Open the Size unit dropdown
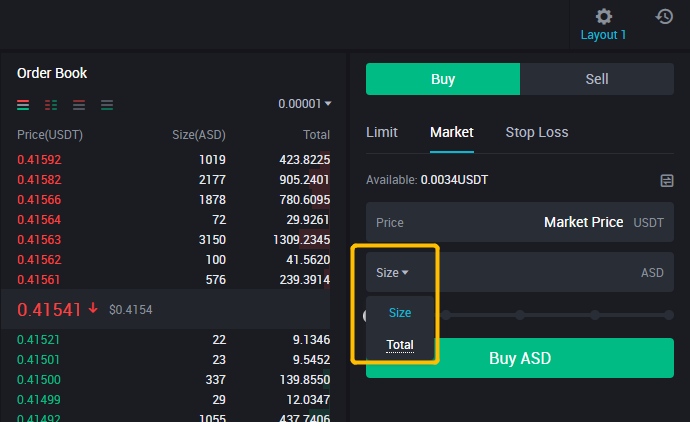Viewport: 690px width, 422px height. pyautogui.click(x=392, y=272)
